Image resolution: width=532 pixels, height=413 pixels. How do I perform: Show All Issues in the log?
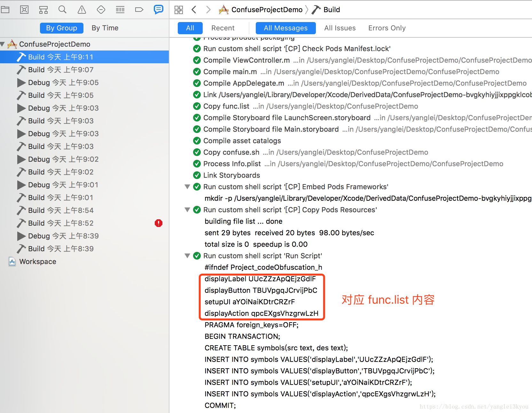[x=340, y=28]
